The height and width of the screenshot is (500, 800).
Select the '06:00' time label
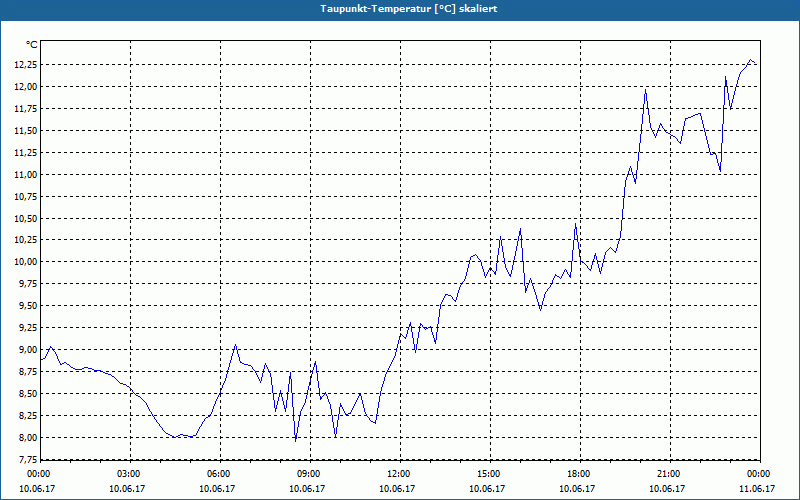[x=220, y=474]
